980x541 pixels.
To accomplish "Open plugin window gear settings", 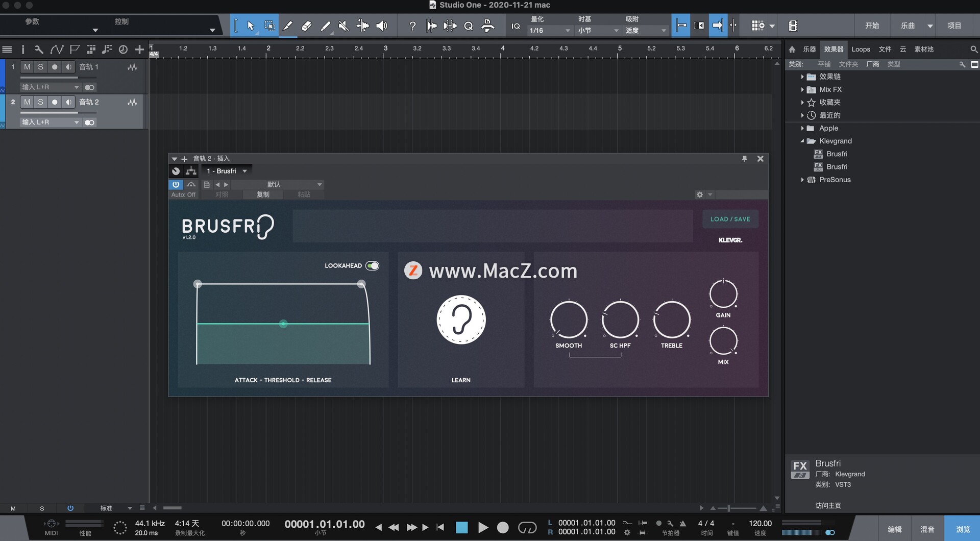I will 700,194.
